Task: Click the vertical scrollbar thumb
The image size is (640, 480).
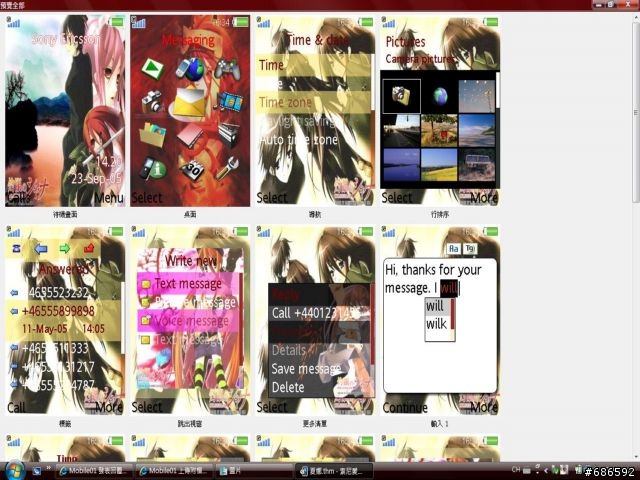Action: [x=636, y=112]
